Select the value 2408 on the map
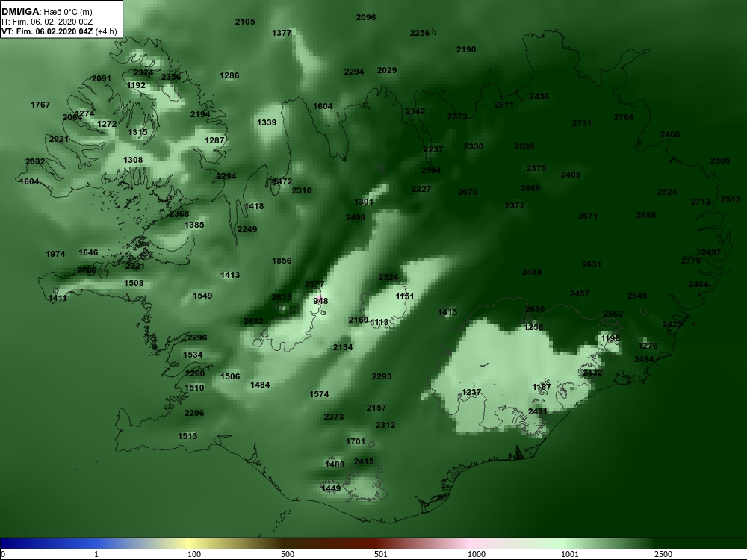The height and width of the screenshot is (560, 747). (x=571, y=175)
